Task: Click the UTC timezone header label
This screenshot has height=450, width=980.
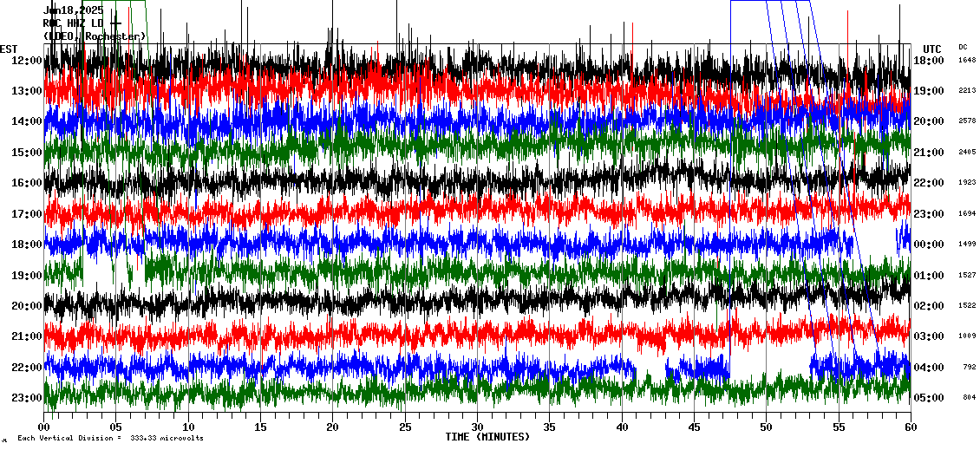Action: coord(931,49)
